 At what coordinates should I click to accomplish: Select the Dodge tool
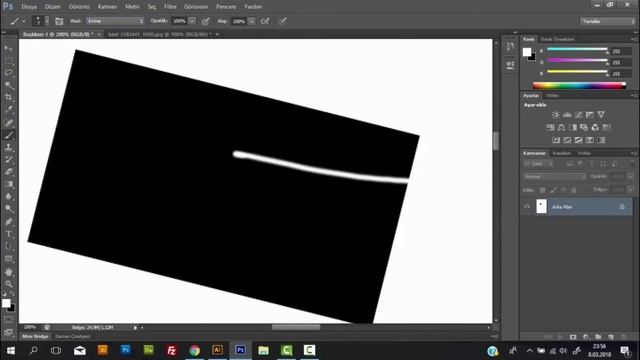9,209
